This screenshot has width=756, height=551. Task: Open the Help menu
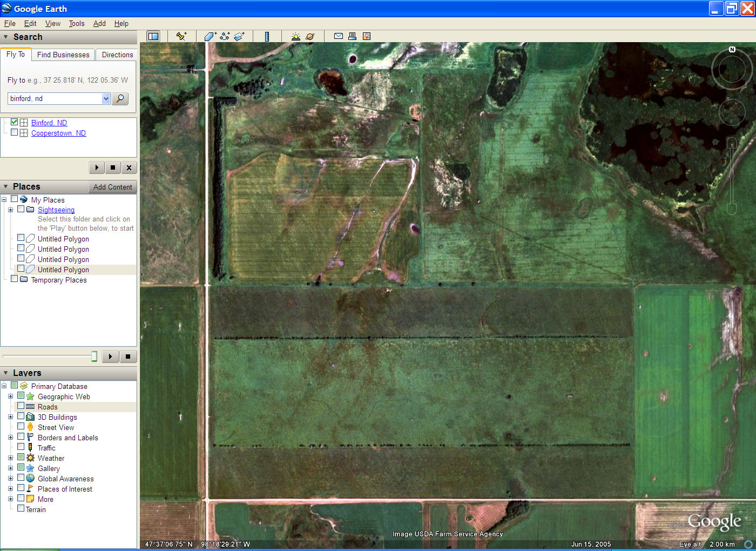[122, 23]
